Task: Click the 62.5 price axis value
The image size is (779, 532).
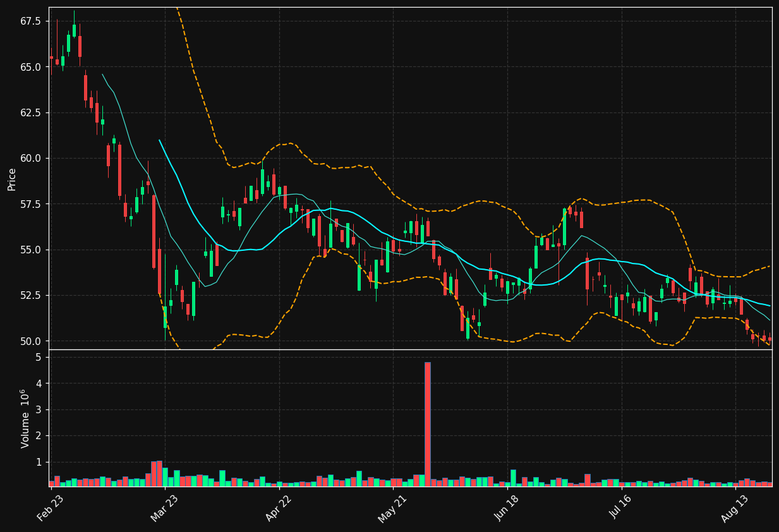Action: point(30,112)
